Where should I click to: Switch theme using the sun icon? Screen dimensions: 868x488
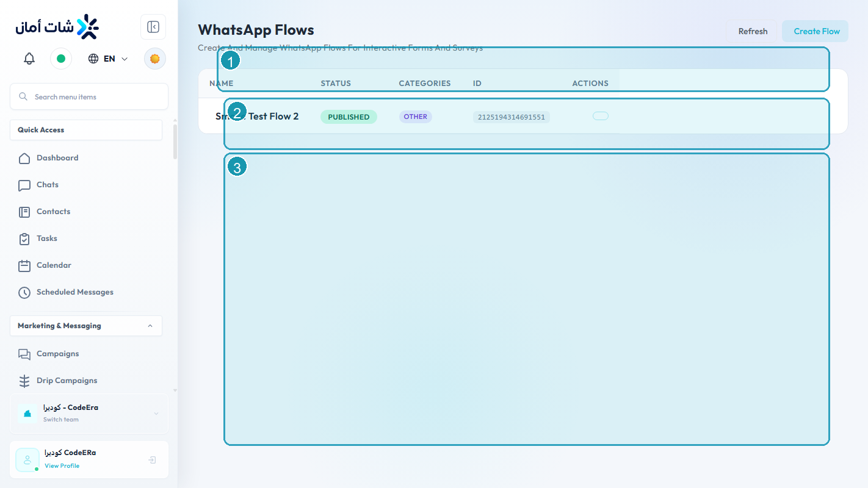155,59
